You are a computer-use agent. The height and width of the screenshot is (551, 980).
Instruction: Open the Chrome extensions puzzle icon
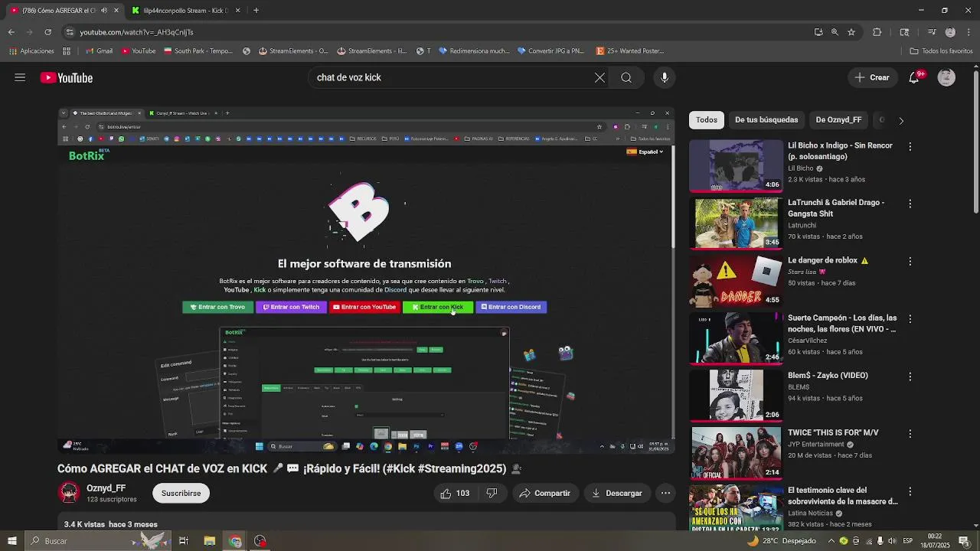pyautogui.click(x=877, y=32)
